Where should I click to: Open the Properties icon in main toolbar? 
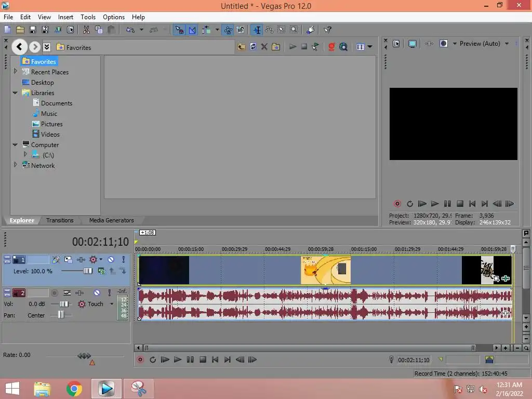[70, 30]
